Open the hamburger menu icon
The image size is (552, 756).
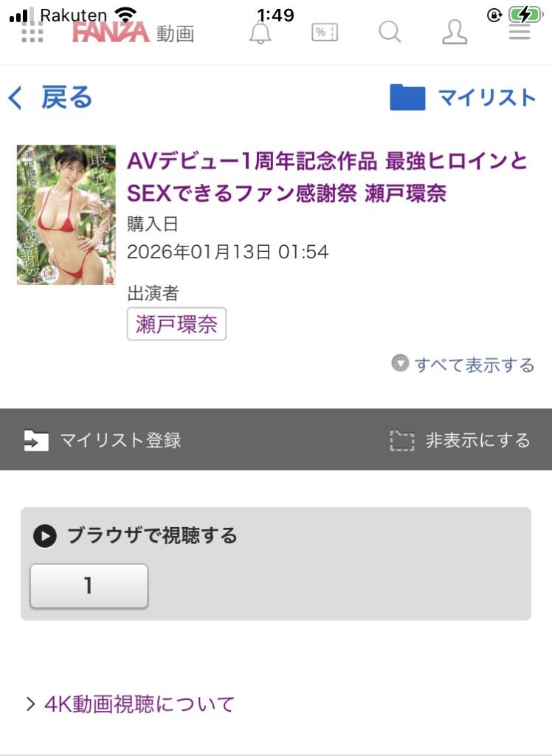coord(520,32)
